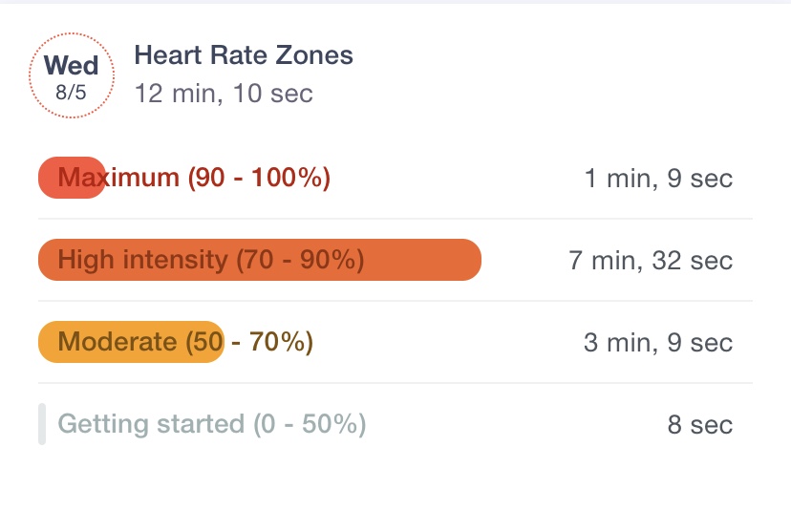Open the Getting started zone name
791x532 pixels.
pos(151,424)
